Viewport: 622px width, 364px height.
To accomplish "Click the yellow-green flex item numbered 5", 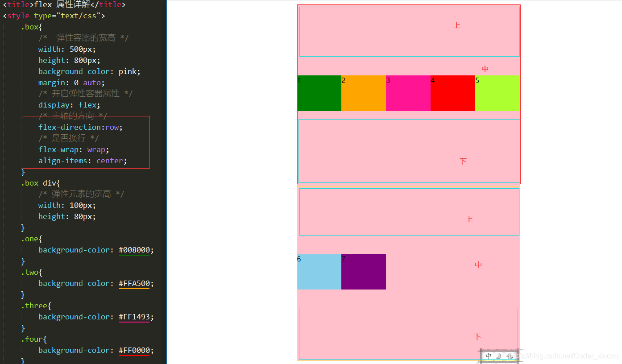I will click(x=498, y=93).
